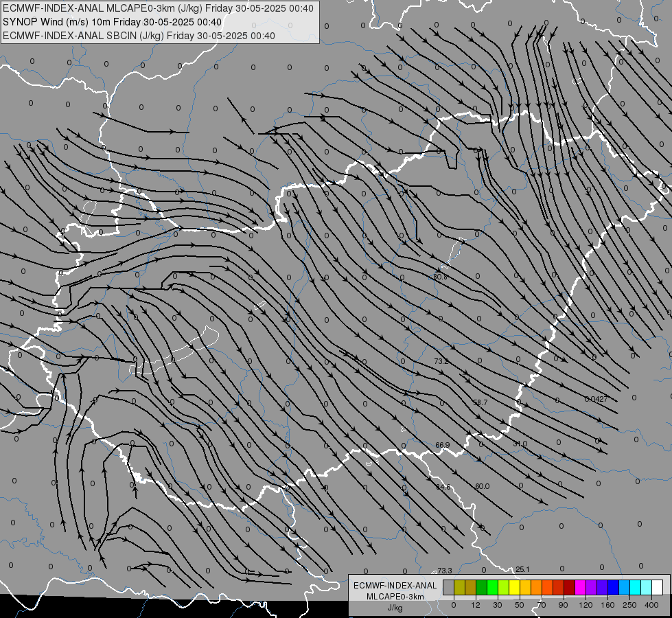Screen dimensions: 672x618
Task: Click the legend tick label 70
Action: [x=542, y=605]
